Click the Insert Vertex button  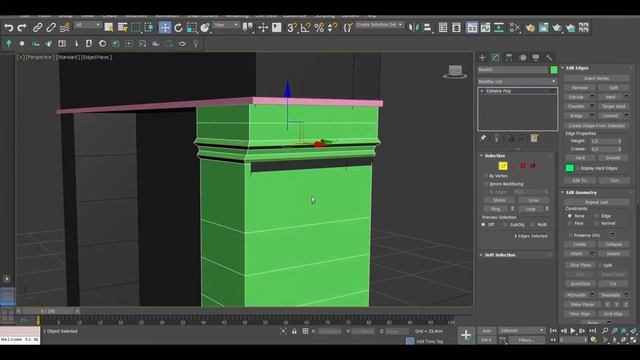[x=596, y=78]
